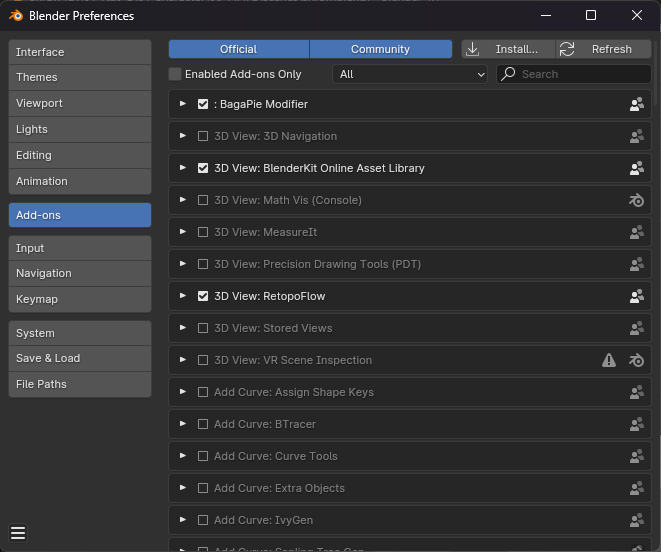Click the community icon on 3D Navigation row
Screen dimensions: 661x552
coord(637,136)
